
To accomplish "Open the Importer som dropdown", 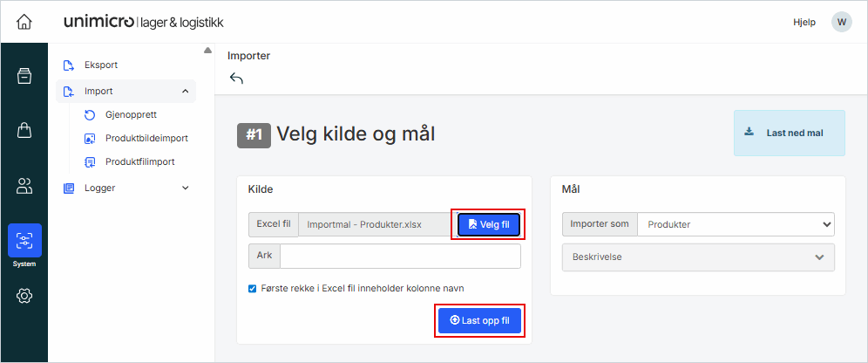I will tap(736, 224).
